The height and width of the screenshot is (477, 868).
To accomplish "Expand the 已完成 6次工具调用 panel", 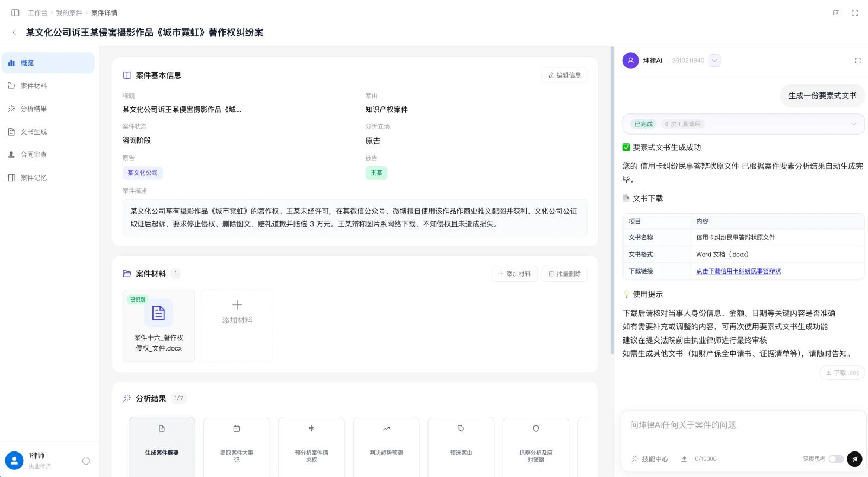I will pyautogui.click(x=743, y=124).
